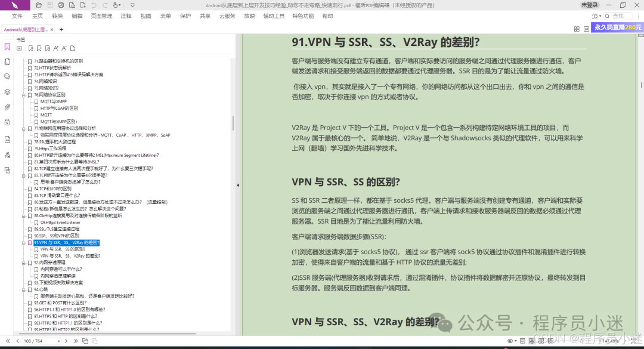Open the 文件 menu
The width and height of the screenshot is (644, 349).
pyautogui.click(x=17, y=16)
